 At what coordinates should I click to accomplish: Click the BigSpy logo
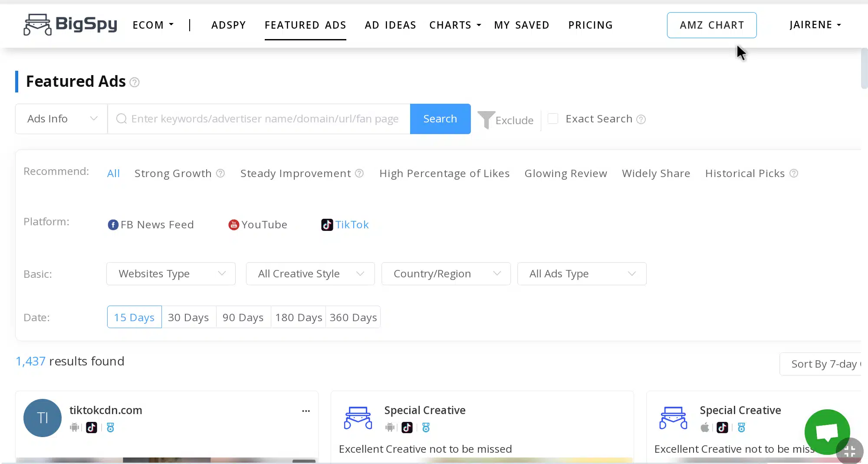[x=69, y=25]
